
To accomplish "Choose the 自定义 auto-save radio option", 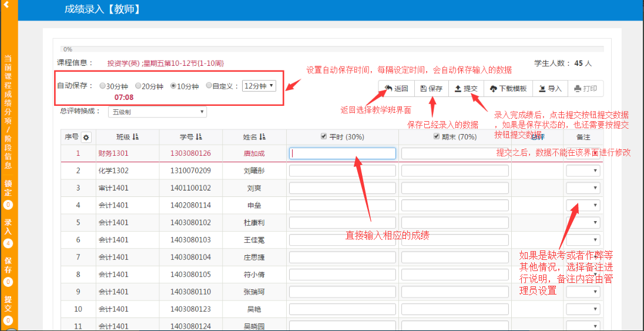I will (209, 86).
